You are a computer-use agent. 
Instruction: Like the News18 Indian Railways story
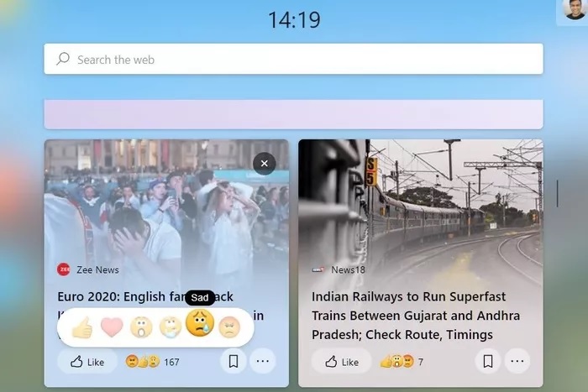[342, 362]
